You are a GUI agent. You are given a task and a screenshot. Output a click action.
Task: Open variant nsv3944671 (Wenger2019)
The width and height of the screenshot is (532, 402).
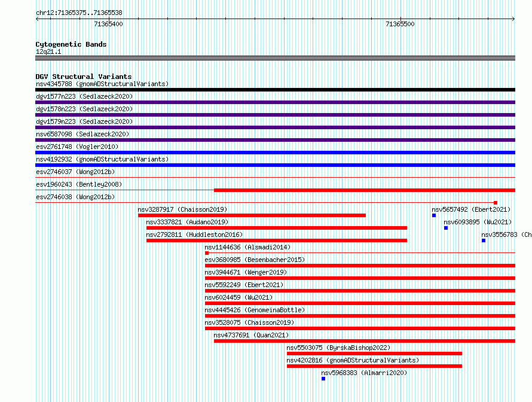246,272
